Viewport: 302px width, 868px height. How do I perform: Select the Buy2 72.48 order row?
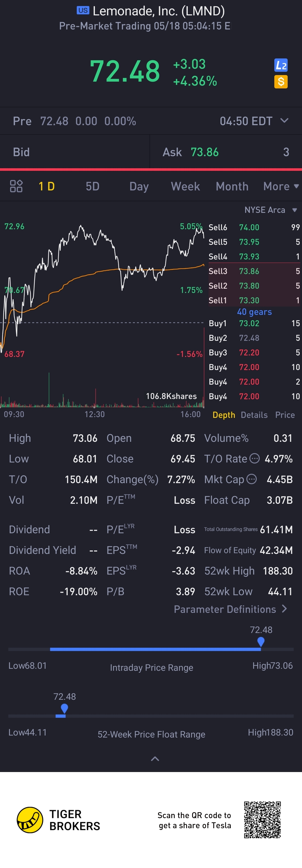click(254, 338)
